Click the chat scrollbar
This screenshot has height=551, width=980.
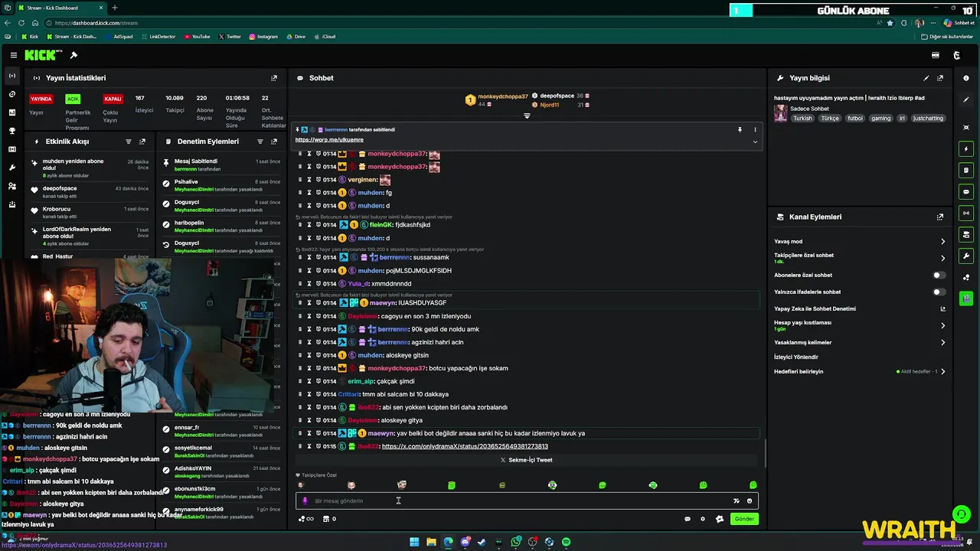(765, 452)
